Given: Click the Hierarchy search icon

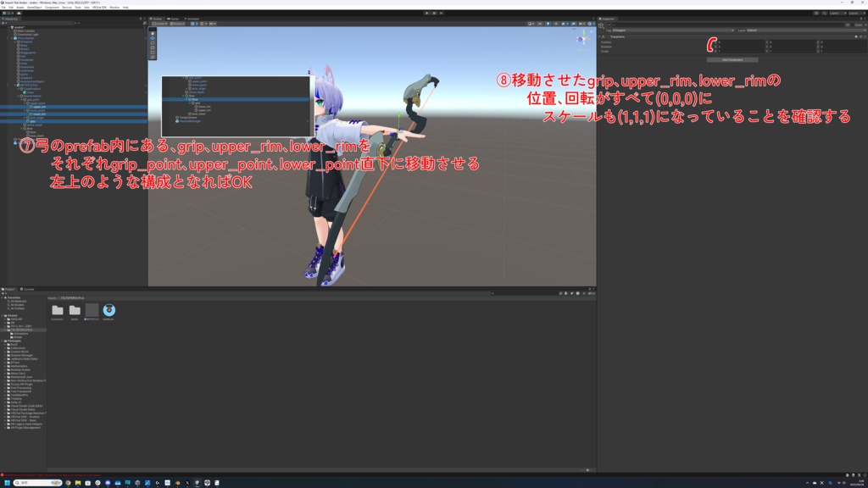Looking at the screenshot, I should pos(75,23).
